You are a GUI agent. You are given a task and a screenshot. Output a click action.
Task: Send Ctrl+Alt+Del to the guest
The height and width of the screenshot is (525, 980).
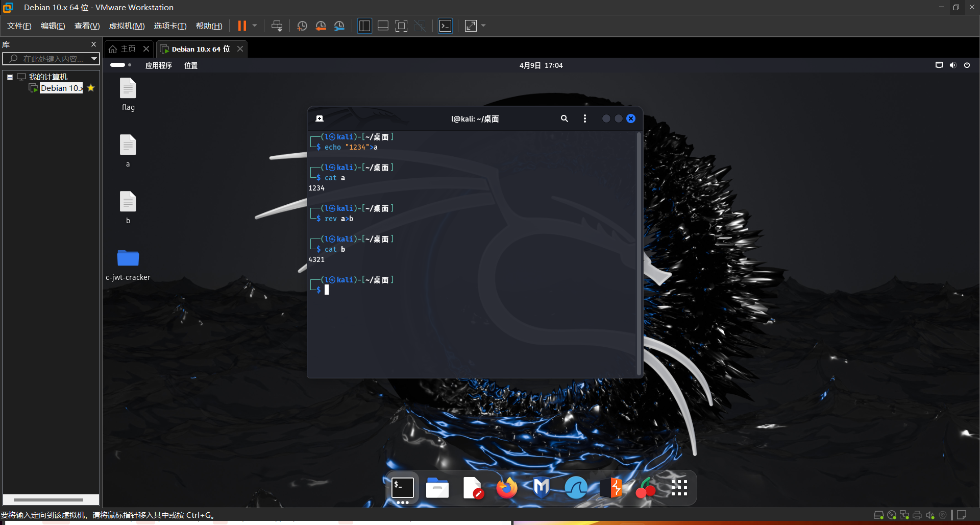tap(277, 26)
